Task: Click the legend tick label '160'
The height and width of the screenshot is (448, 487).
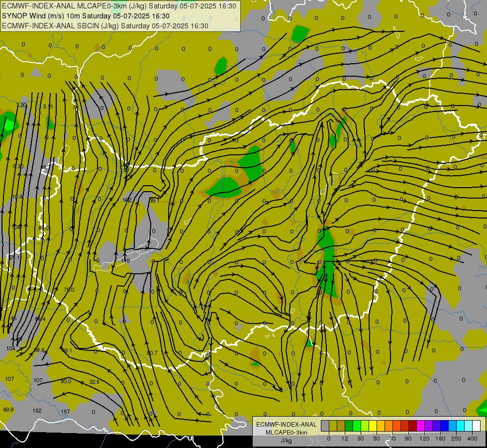Action: [x=440, y=439]
